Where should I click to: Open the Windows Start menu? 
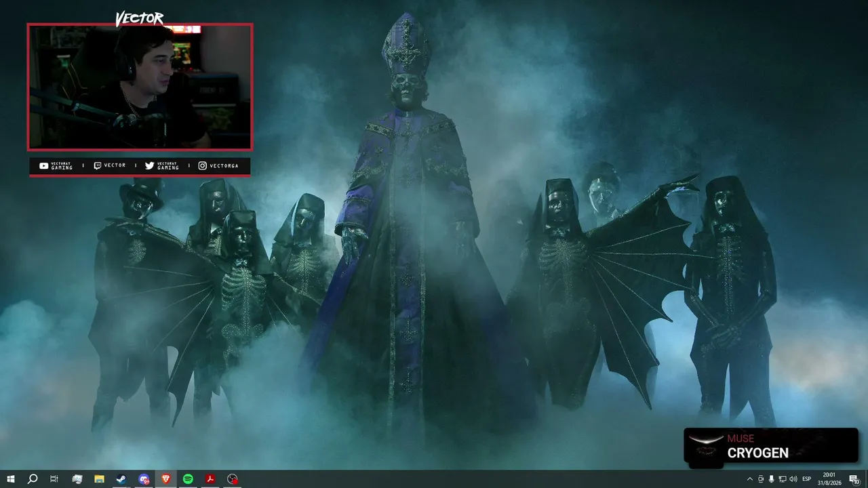pos(11,479)
